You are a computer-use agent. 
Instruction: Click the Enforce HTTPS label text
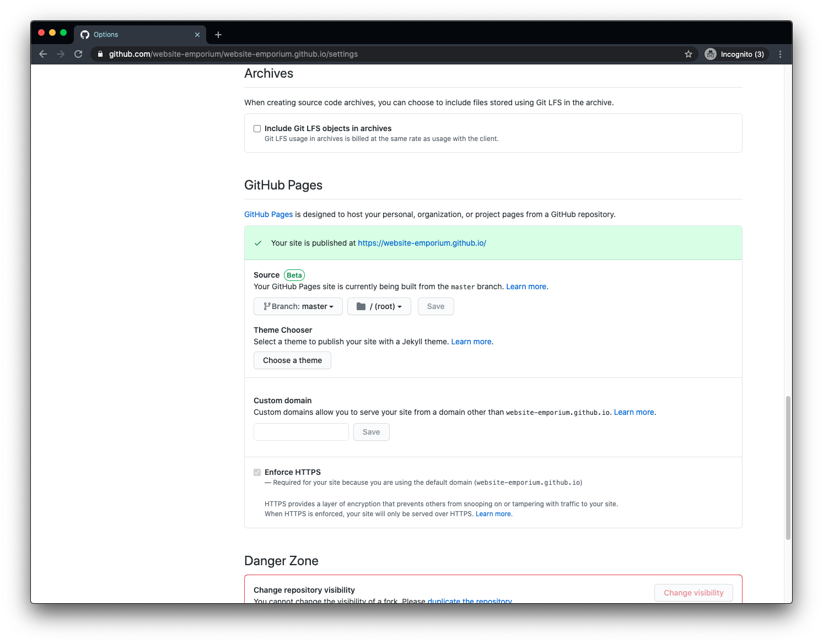click(x=293, y=472)
